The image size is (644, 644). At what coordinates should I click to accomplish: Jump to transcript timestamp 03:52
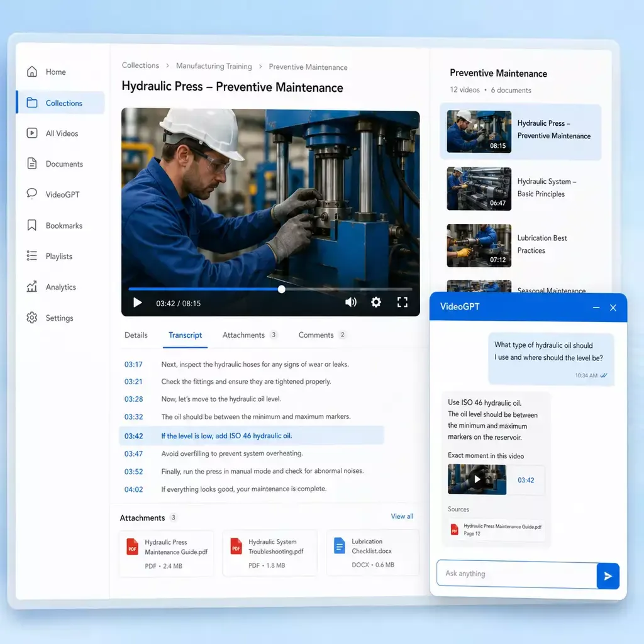133,472
